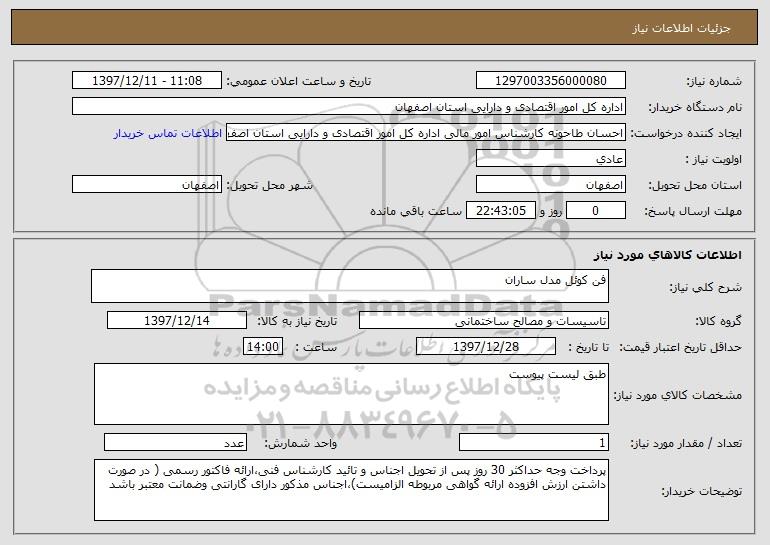Click the price validity date 1397/12/28
The image size is (770, 545).
tap(486, 347)
